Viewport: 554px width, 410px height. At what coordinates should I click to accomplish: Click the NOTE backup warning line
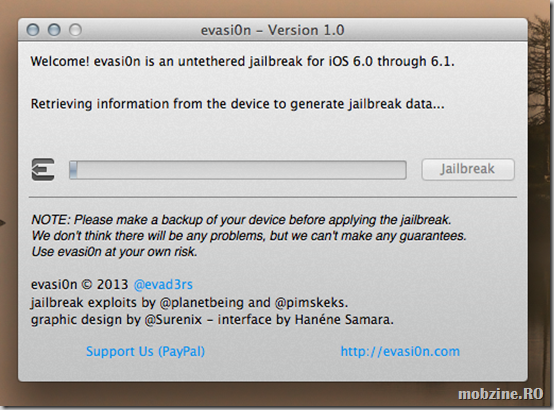[x=241, y=220]
